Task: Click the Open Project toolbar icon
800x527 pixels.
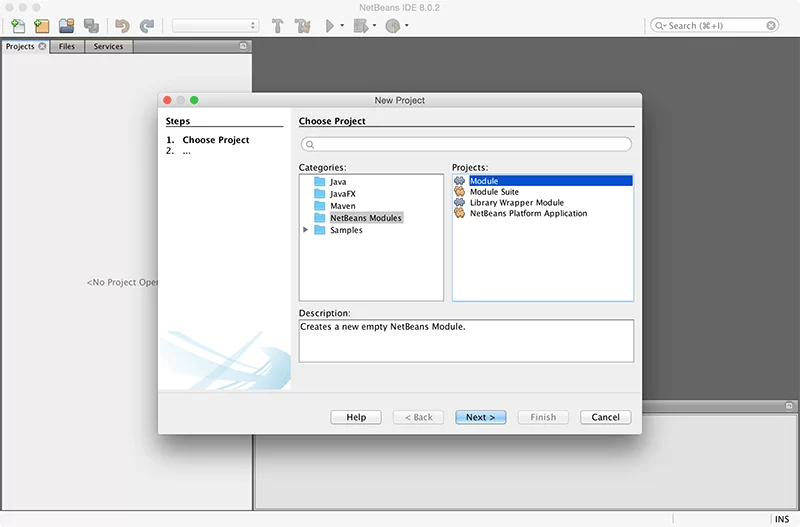Action: tap(66, 26)
